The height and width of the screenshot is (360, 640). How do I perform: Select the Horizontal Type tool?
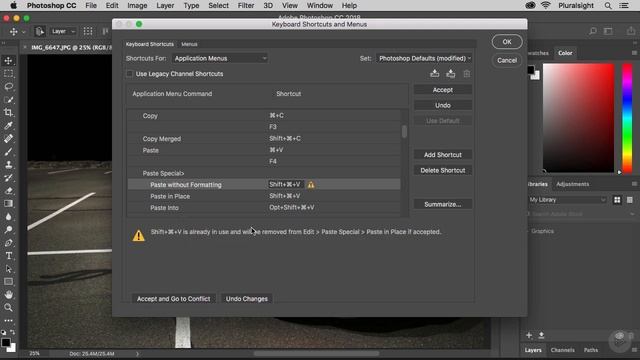[8, 256]
